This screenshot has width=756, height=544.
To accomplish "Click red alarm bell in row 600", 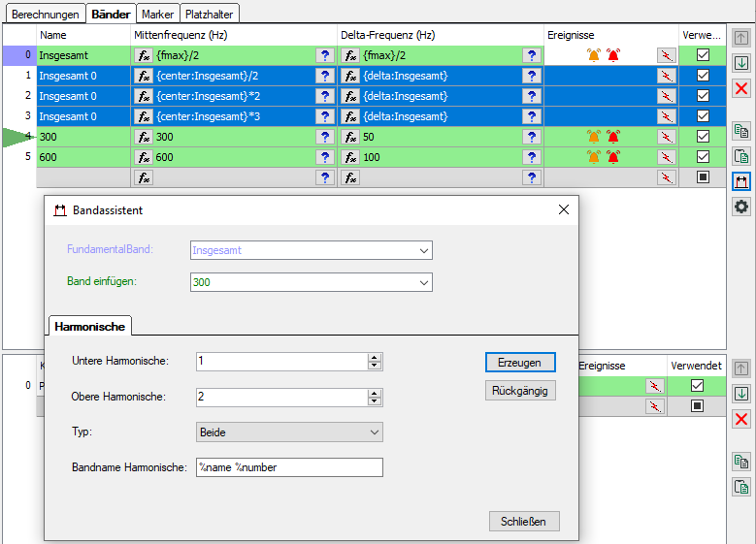I will (x=612, y=157).
